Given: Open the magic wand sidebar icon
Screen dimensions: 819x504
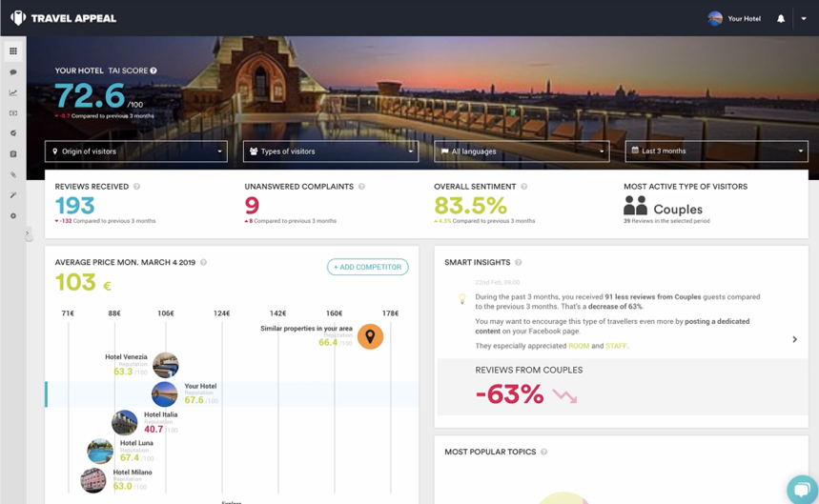Looking at the screenshot, I should (x=13, y=195).
